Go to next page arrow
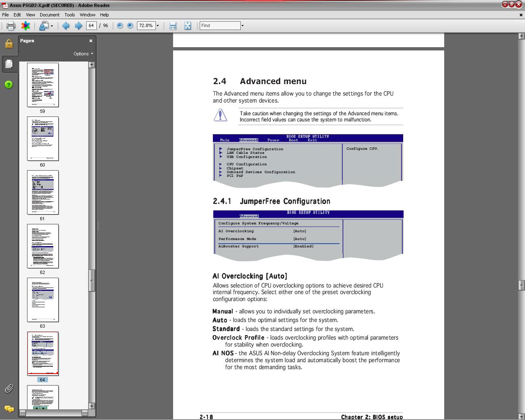The image size is (525, 420). [78, 26]
